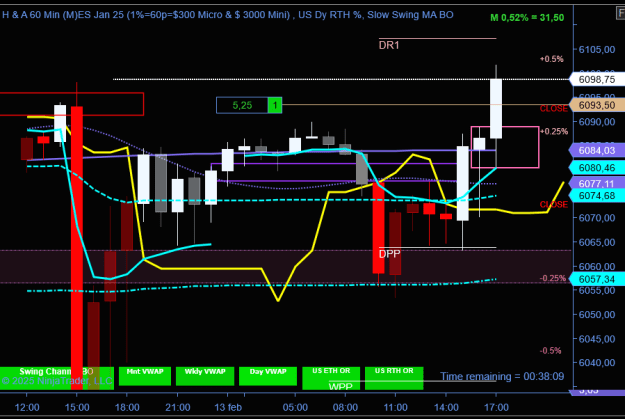Toggle the Wkly VWAP indicator button
Viewport: 625px width, 419px height.
tap(205, 376)
